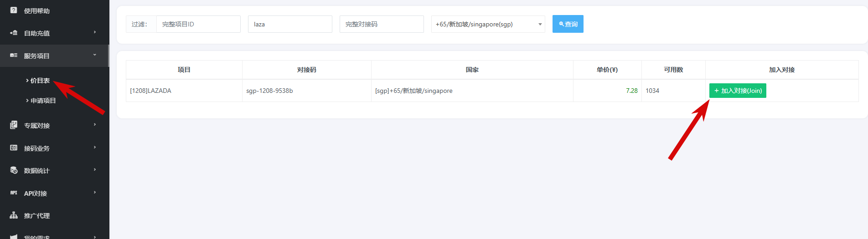Expand the API对接 chevron
This screenshot has width=868, height=239.
(x=95, y=192)
